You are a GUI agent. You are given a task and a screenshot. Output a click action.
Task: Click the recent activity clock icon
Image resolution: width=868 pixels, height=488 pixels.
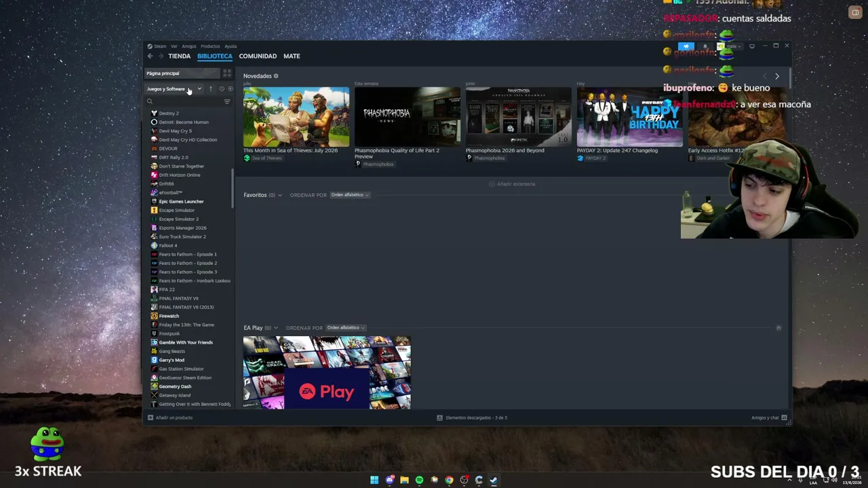[x=221, y=89]
